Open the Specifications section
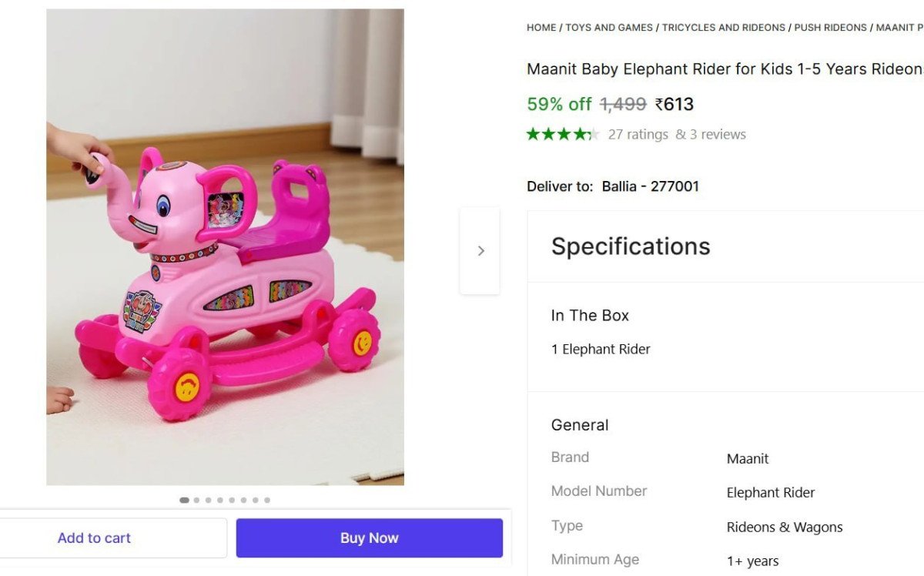Viewport: 924px width, 576px height. (630, 246)
